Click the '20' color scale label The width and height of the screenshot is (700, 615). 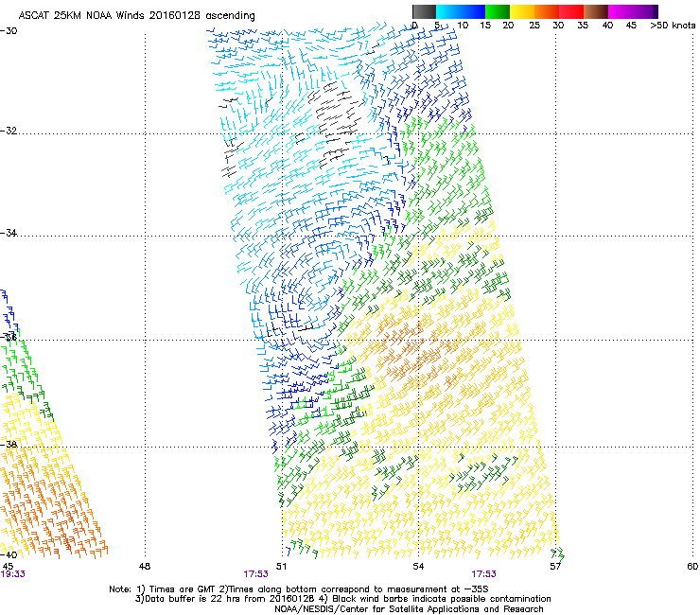508,26
